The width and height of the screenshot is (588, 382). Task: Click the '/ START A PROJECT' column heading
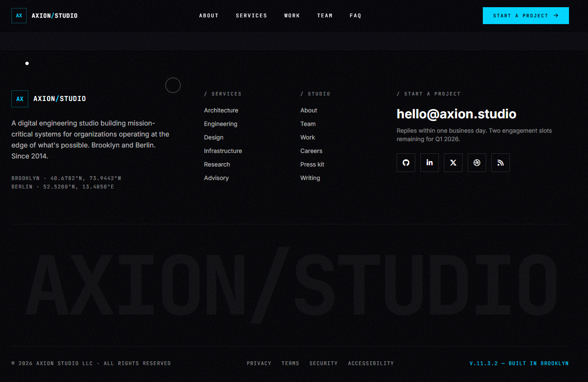point(428,94)
